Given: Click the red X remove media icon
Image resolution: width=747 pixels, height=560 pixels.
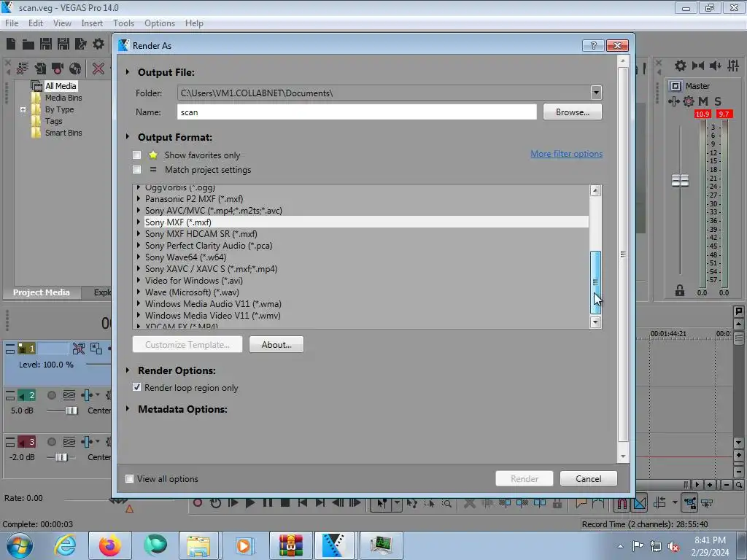Looking at the screenshot, I should click(98, 69).
